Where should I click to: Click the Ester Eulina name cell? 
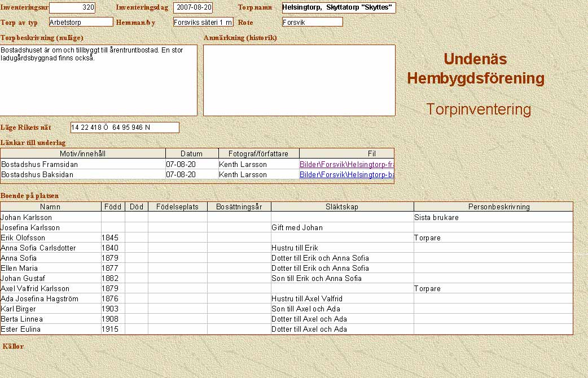point(50,329)
